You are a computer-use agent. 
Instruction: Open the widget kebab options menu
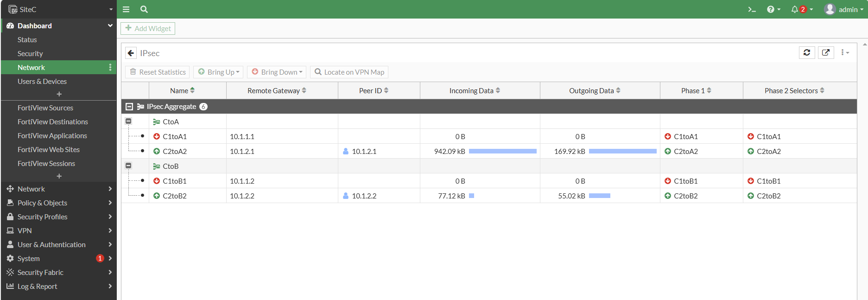click(845, 53)
